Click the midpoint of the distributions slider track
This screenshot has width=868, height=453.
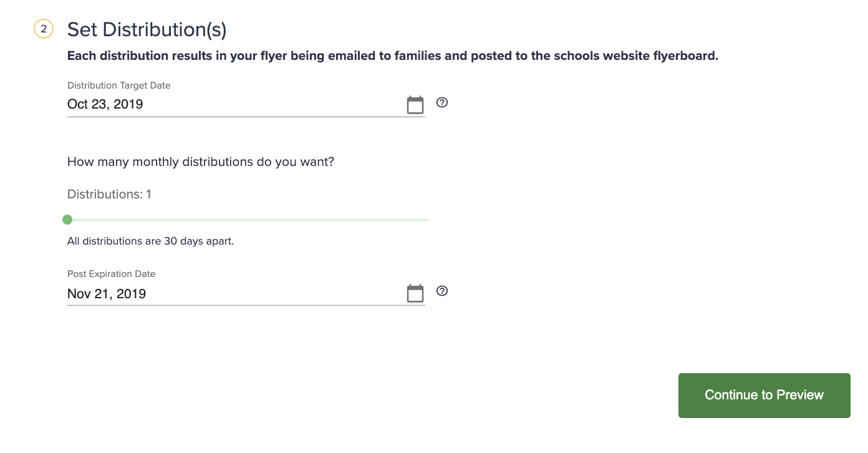248,220
